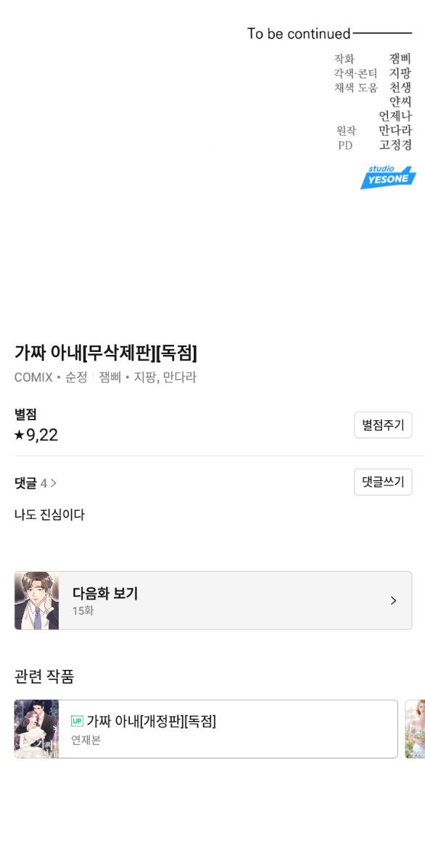This screenshot has width=425, height=868.
Task: Open the partially visible second related work card
Action: point(415,729)
